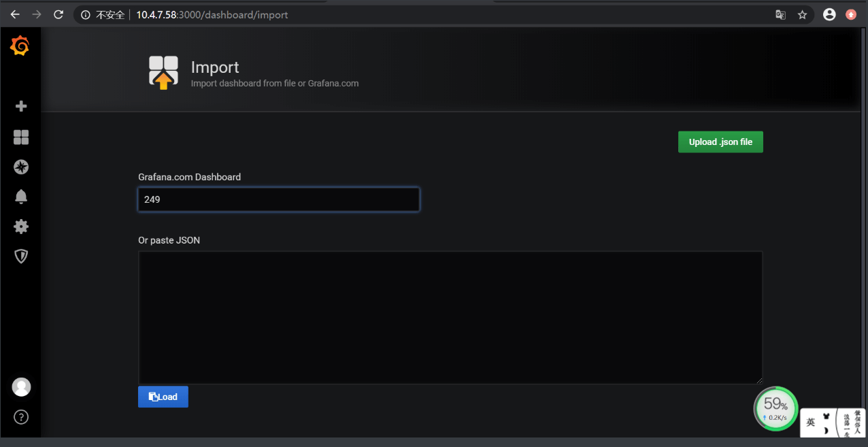Image resolution: width=868 pixels, height=447 pixels.
Task: View site info next to 不安全 label
Action: click(x=85, y=14)
